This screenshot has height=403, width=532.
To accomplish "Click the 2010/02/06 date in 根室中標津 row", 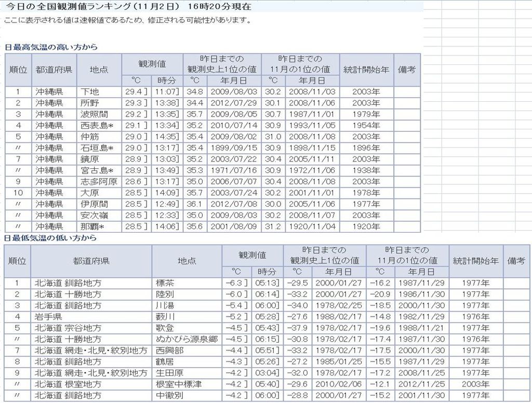I will tap(339, 384).
